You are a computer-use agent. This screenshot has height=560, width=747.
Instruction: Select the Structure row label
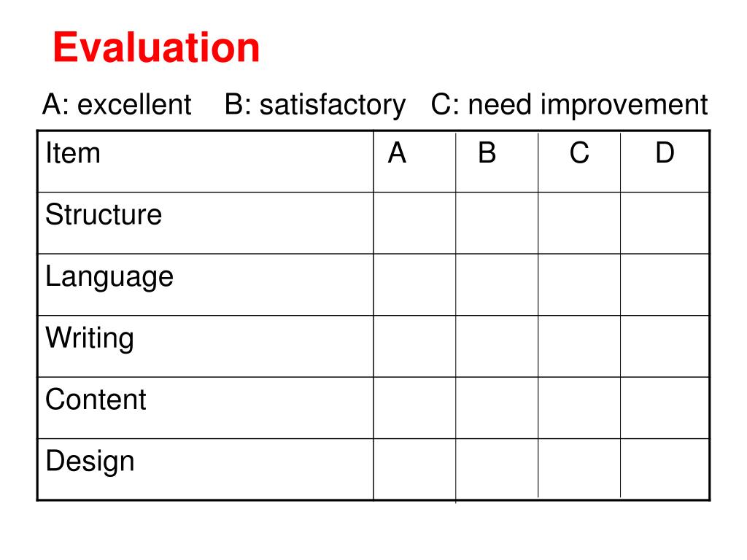(x=104, y=214)
